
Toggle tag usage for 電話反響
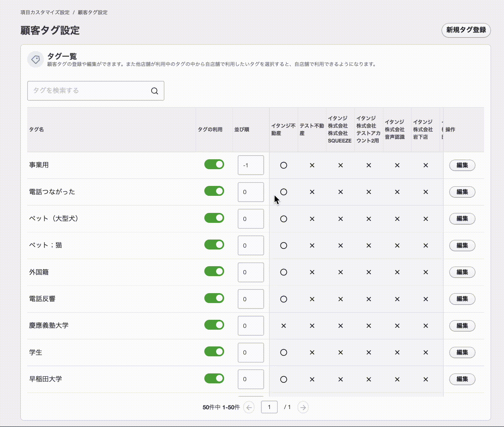tap(214, 298)
